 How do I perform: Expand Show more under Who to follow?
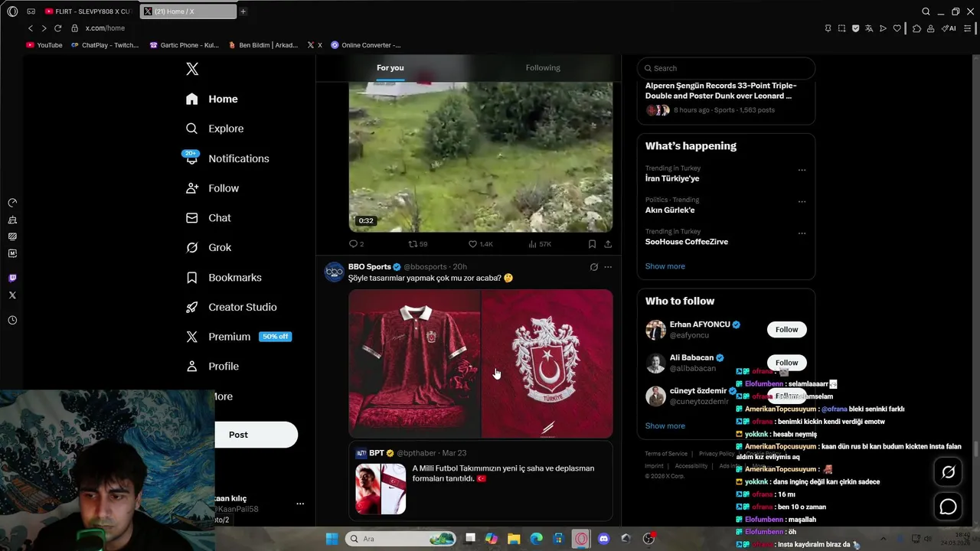pos(665,425)
